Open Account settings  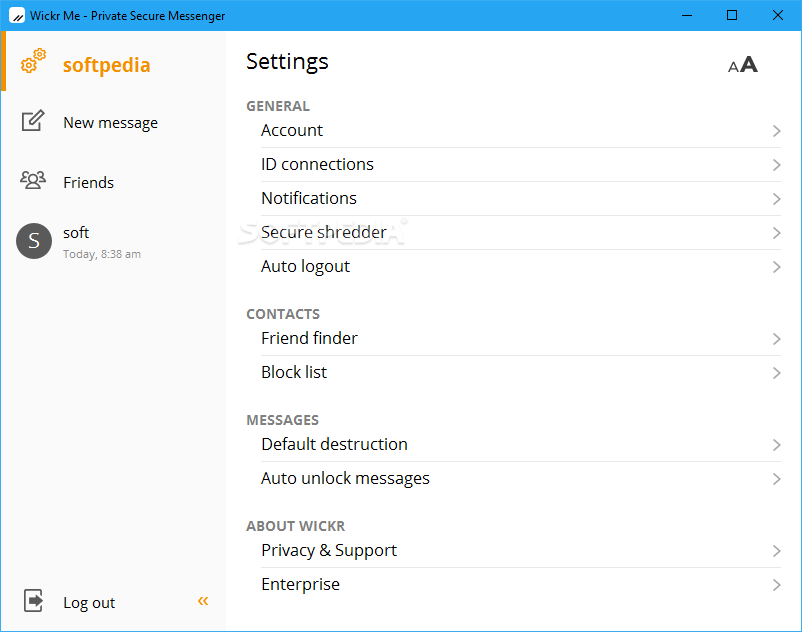pyautogui.click(x=521, y=131)
